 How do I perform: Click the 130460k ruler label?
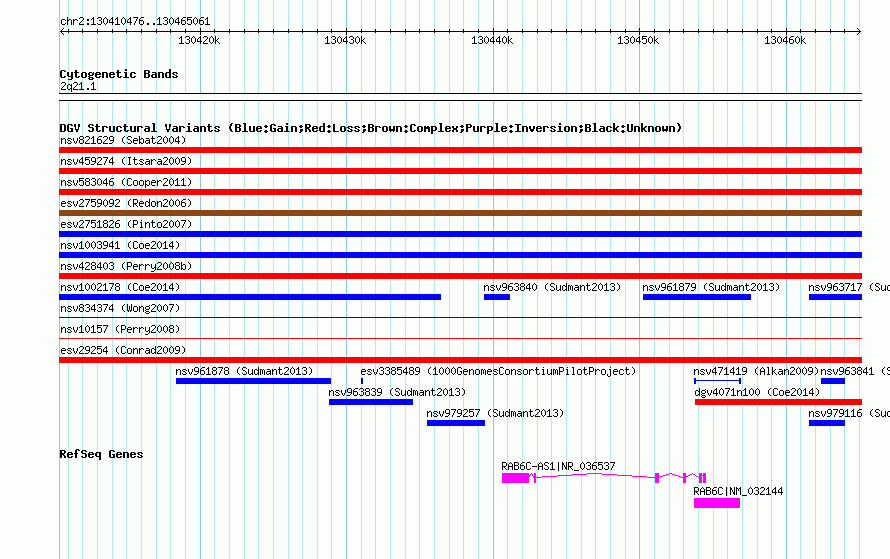784,40
